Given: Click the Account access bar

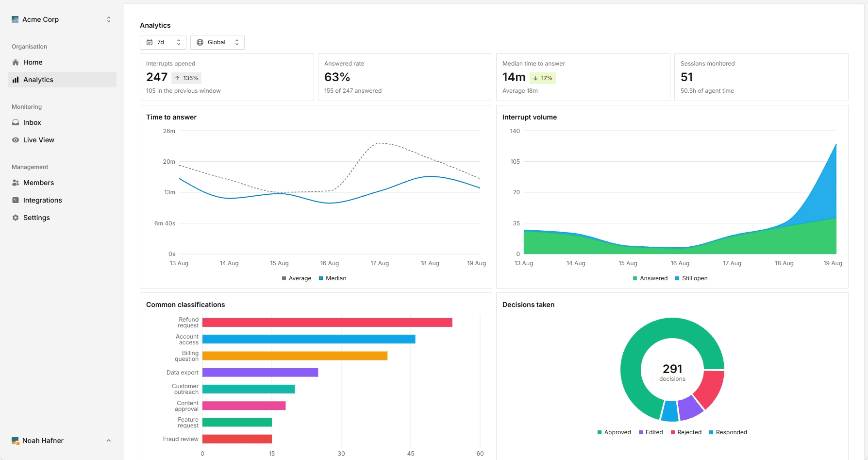Looking at the screenshot, I should (309, 339).
